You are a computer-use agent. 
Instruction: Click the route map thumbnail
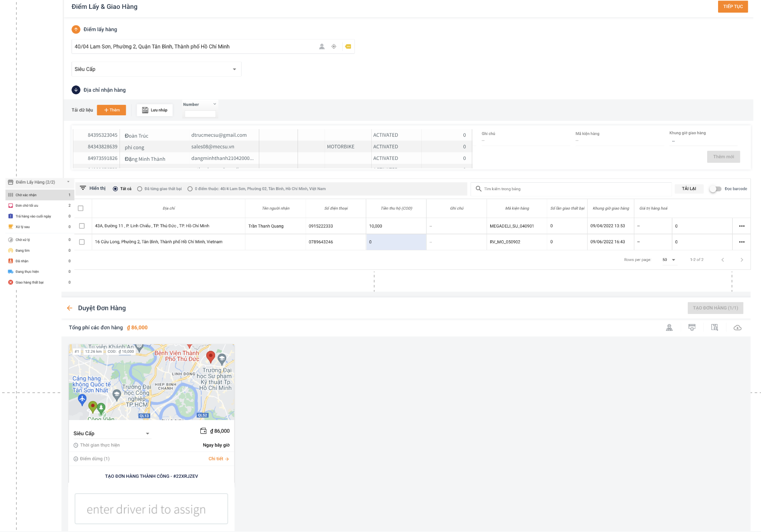pos(152,382)
